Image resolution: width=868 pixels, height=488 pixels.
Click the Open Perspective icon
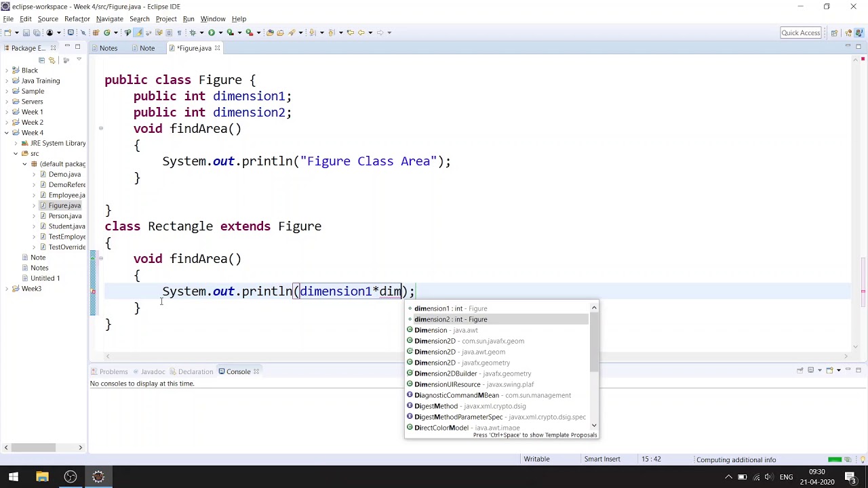[834, 33]
